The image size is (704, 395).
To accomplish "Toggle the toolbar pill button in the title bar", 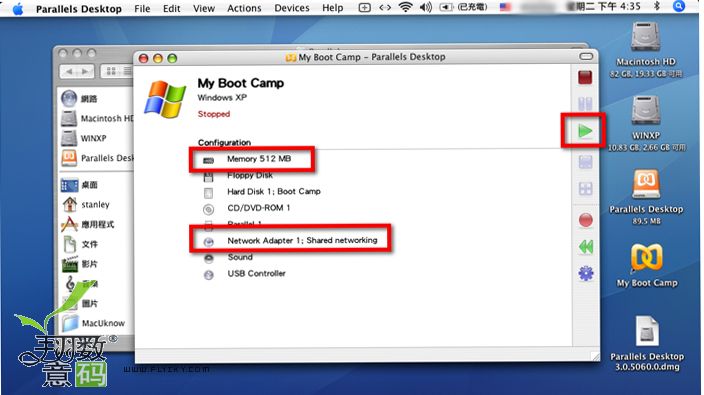I will click(585, 57).
